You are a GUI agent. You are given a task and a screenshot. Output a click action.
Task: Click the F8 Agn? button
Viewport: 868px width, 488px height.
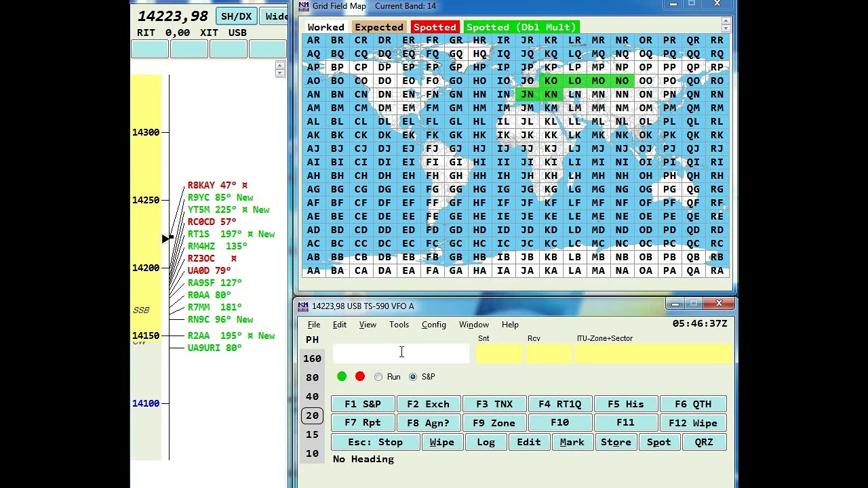[x=429, y=423]
